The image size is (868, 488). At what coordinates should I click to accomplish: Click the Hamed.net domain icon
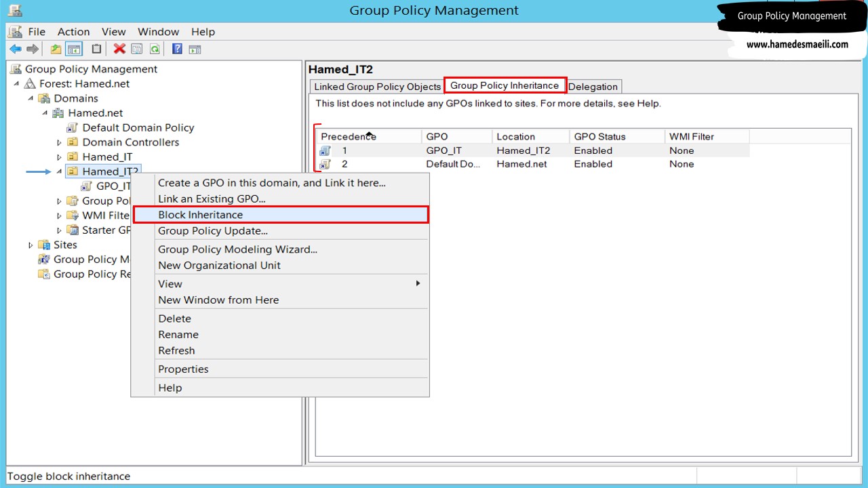[x=58, y=113]
